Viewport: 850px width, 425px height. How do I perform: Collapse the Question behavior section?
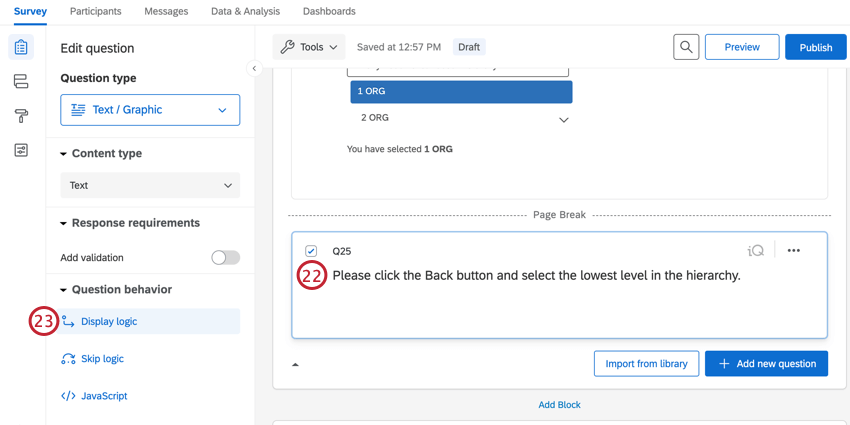tap(64, 290)
